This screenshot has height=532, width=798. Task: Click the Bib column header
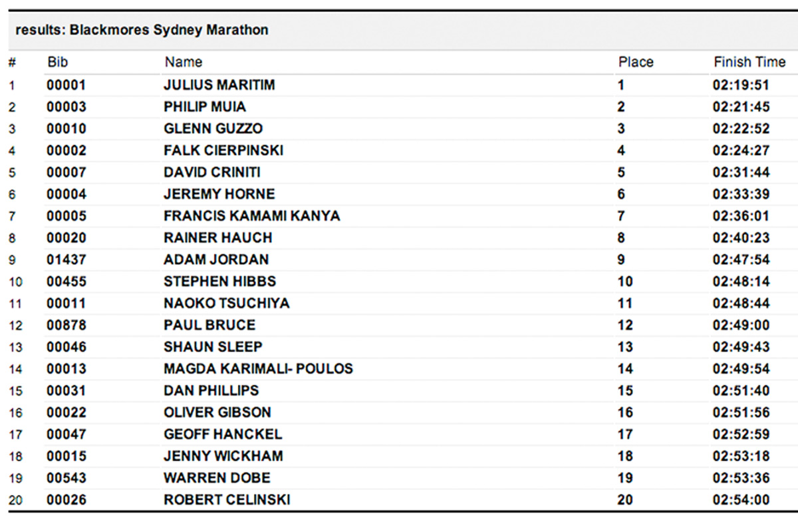(x=58, y=63)
